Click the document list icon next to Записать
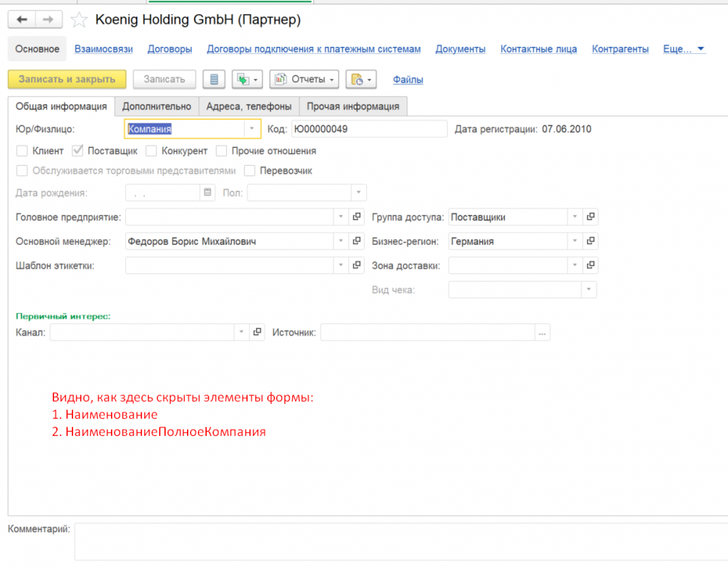This screenshot has width=728, height=569. point(214,80)
